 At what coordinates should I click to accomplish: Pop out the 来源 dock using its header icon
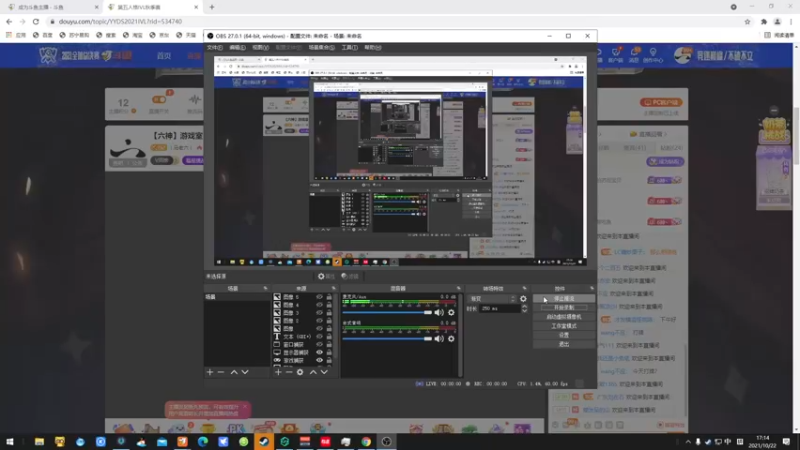pyautogui.click(x=334, y=288)
